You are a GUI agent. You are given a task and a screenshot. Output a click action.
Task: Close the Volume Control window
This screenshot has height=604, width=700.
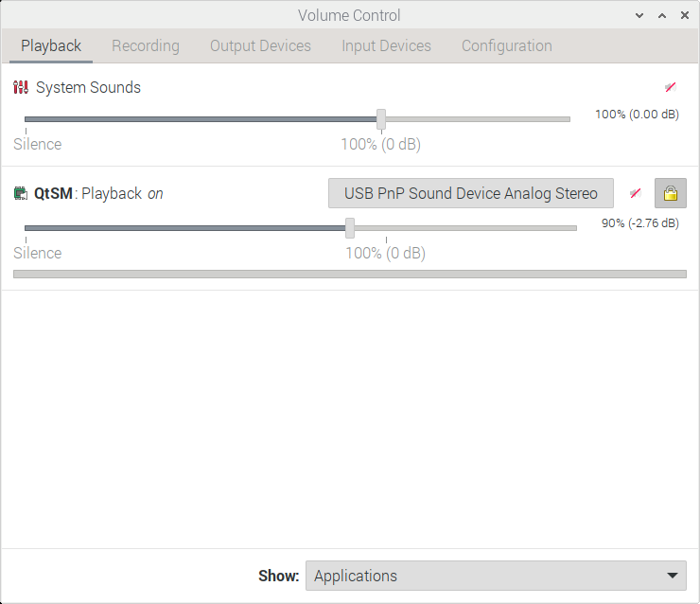683,16
